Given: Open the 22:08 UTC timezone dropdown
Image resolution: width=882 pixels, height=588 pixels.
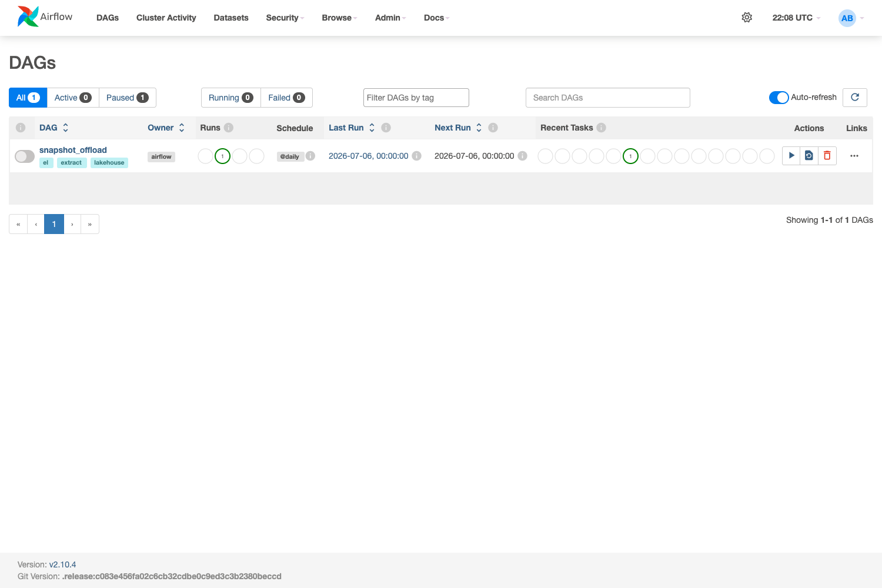Looking at the screenshot, I should 796,18.
